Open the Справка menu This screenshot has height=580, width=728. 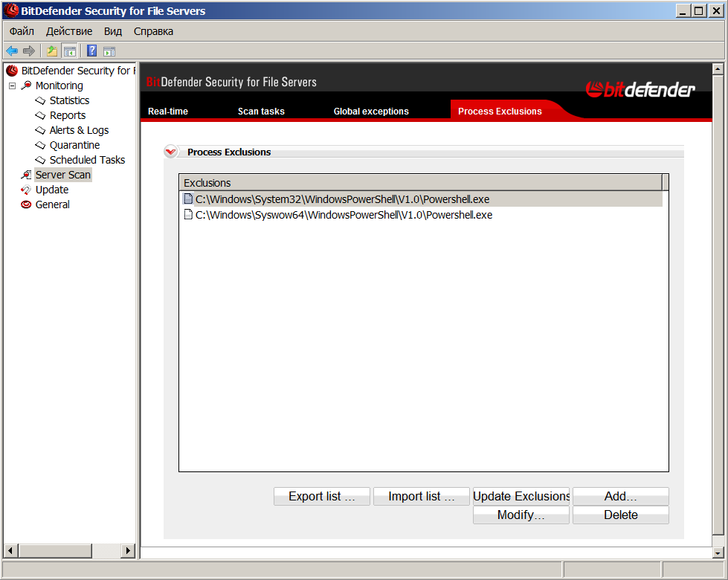[x=154, y=31]
